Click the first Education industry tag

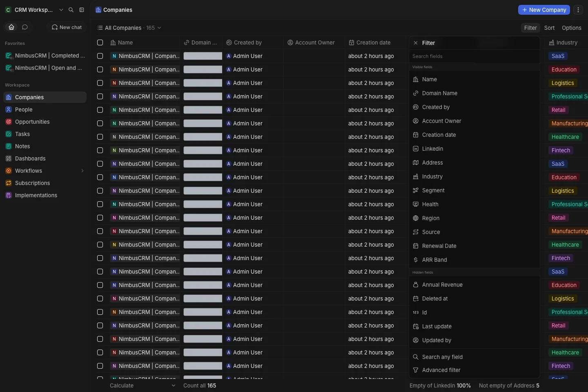click(x=564, y=69)
